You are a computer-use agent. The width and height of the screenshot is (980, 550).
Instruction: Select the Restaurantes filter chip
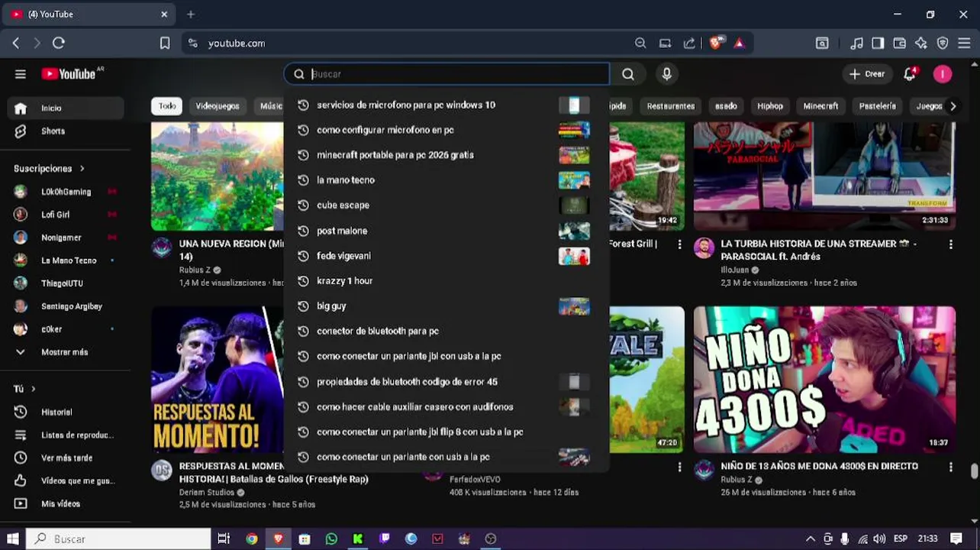click(671, 106)
